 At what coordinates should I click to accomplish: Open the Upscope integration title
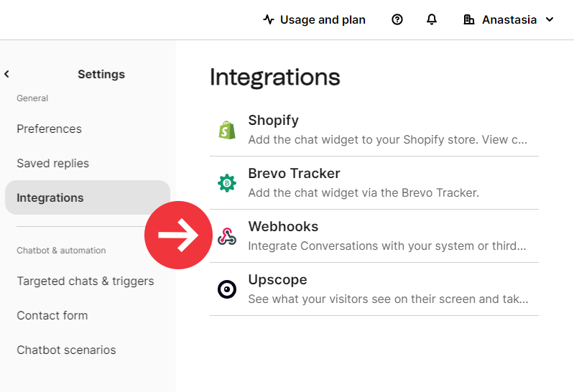[x=277, y=279]
